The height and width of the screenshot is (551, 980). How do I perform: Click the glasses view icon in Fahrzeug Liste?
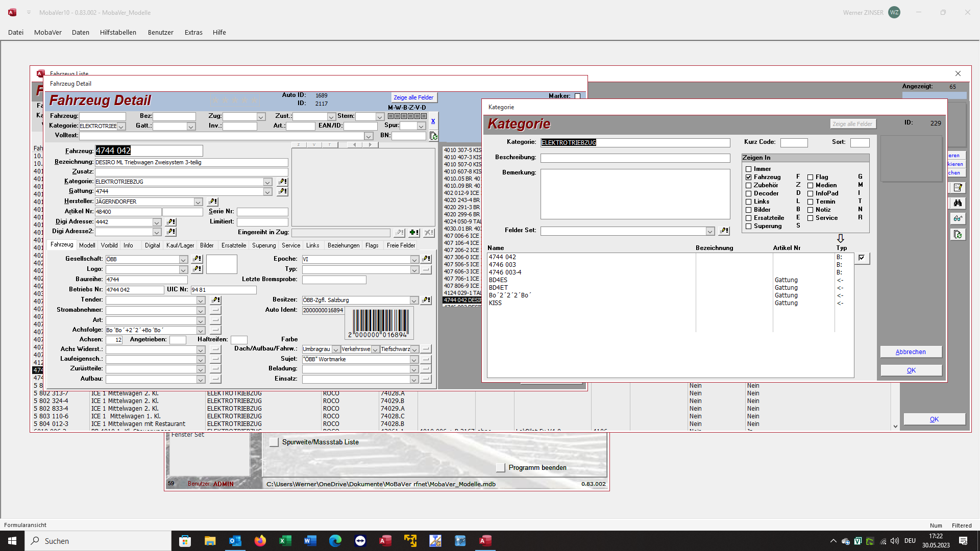(x=958, y=219)
